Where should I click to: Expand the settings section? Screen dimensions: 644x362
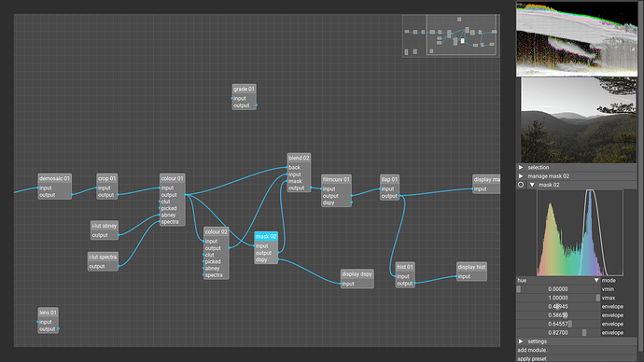pyautogui.click(x=521, y=341)
